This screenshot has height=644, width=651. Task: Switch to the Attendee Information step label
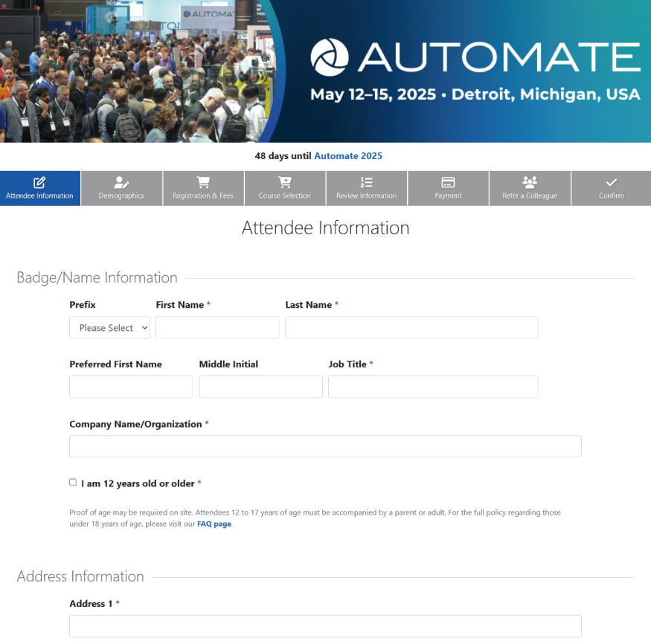point(39,196)
